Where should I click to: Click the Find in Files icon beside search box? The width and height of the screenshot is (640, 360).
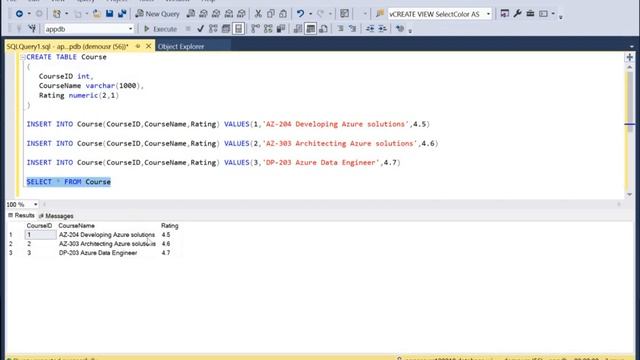pyautogui.click(x=380, y=14)
